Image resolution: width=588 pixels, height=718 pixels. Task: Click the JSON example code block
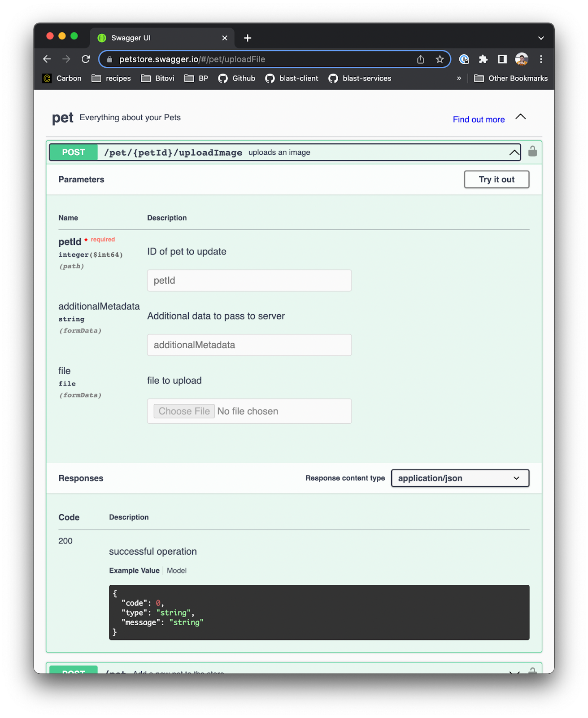(319, 613)
